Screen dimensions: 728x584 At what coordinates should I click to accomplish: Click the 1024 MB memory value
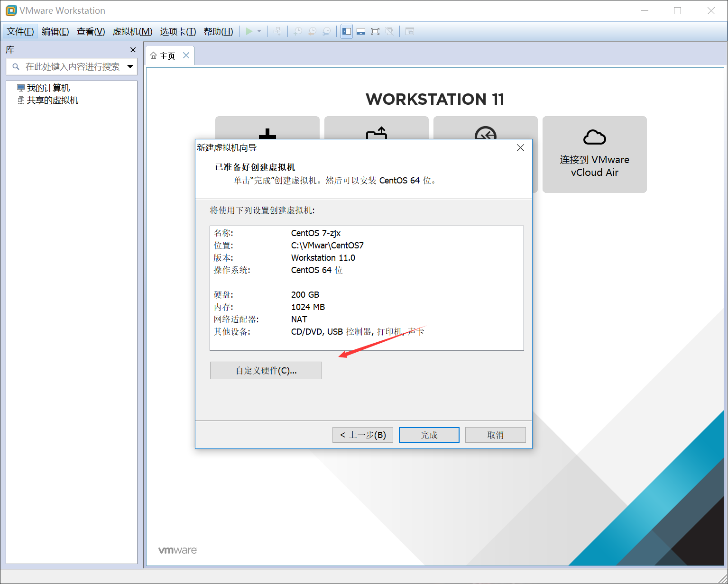pyautogui.click(x=308, y=307)
